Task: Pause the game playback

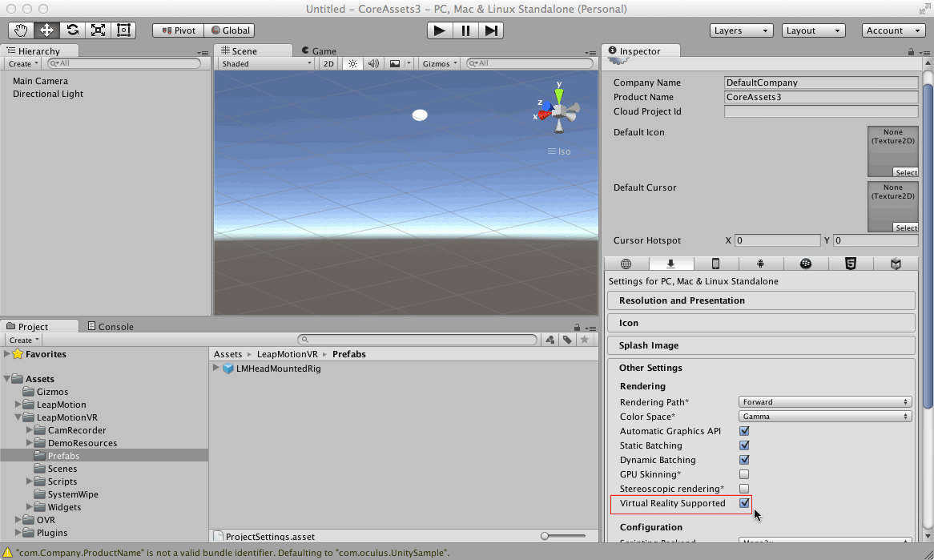Action: (x=465, y=30)
